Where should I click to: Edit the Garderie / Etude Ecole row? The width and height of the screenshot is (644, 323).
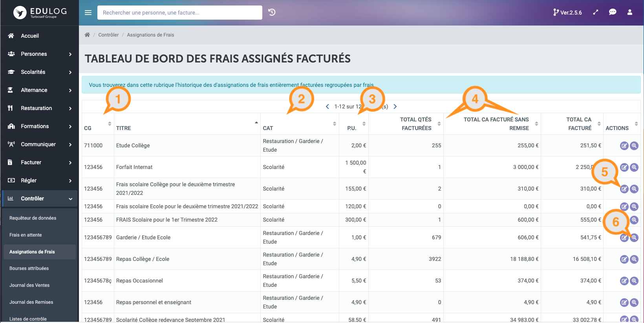click(624, 238)
